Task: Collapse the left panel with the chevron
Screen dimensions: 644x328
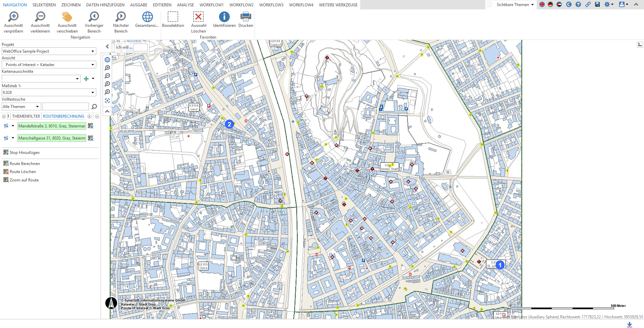Action: click(x=107, y=47)
